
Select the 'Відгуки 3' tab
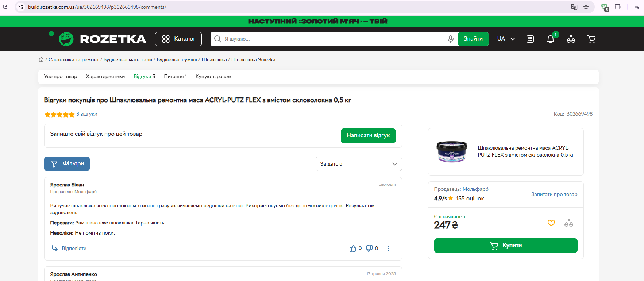(144, 77)
